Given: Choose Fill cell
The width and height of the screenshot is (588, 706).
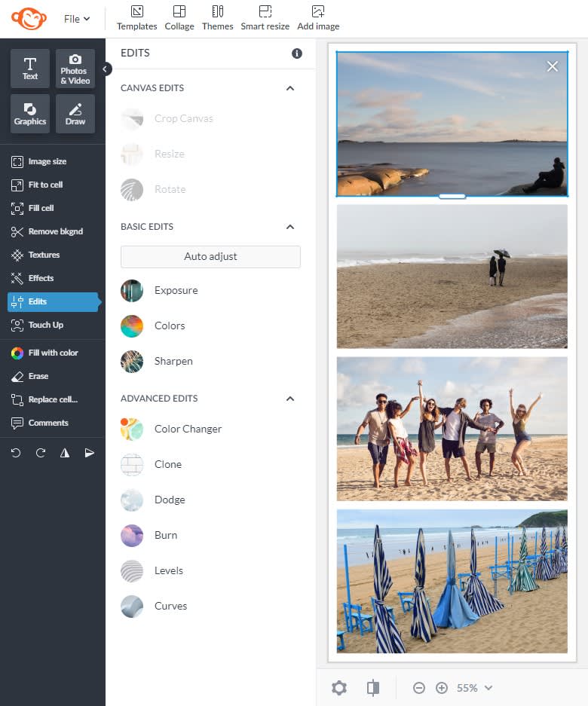Looking at the screenshot, I should tap(32, 209).
